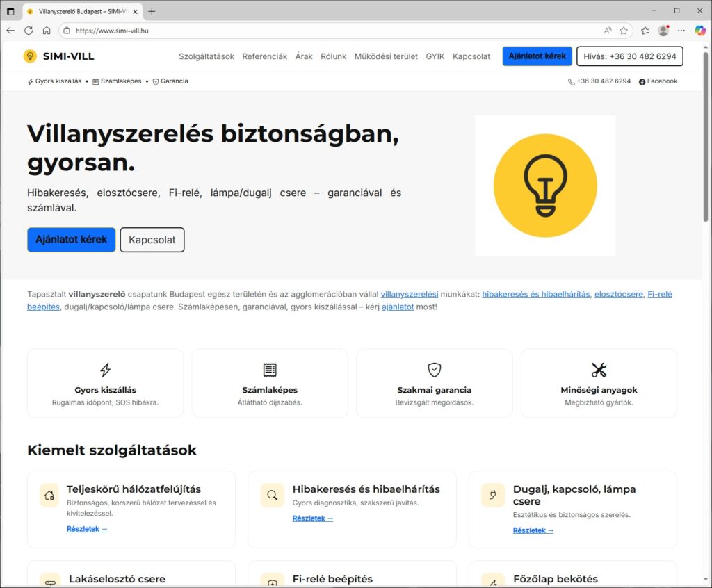Follow the elosztócsere text link
The width and height of the screenshot is (712, 588).
click(x=619, y=294)
